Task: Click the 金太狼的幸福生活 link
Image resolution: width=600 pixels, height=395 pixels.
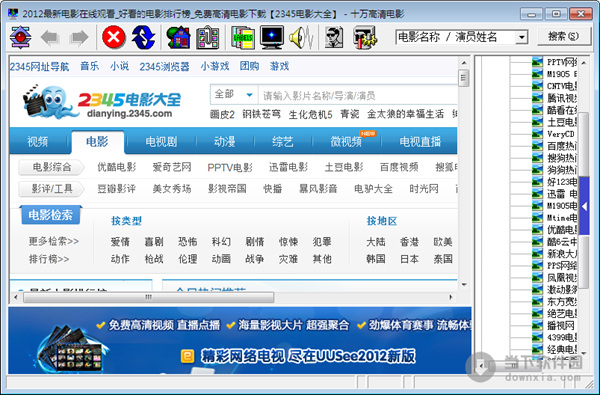Action: click(x=406, y=114)
